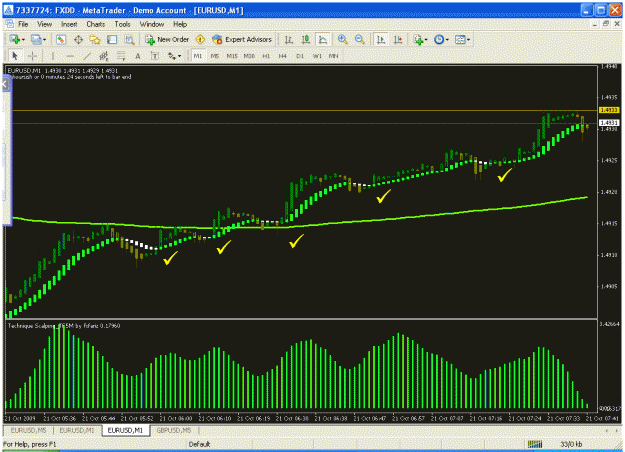Select the D1 timeframe button
Screen dimensions: 625x452
[300, 56]
